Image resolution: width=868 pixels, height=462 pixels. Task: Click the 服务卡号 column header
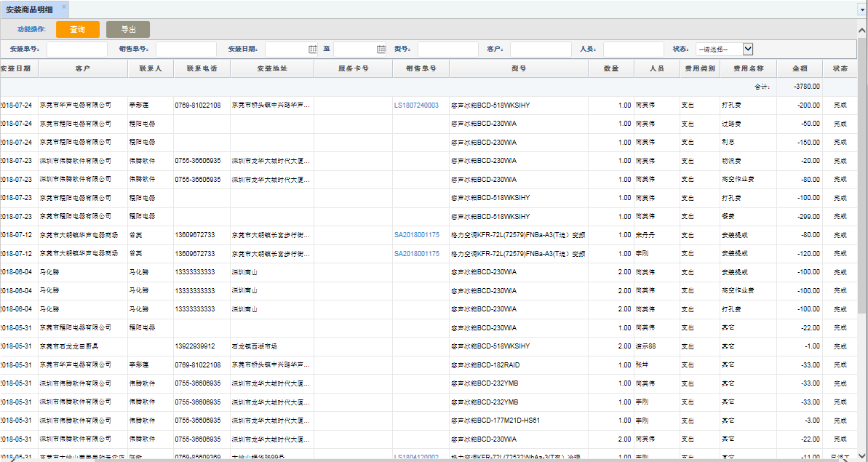pyautogui.click(x=353, y=68)
